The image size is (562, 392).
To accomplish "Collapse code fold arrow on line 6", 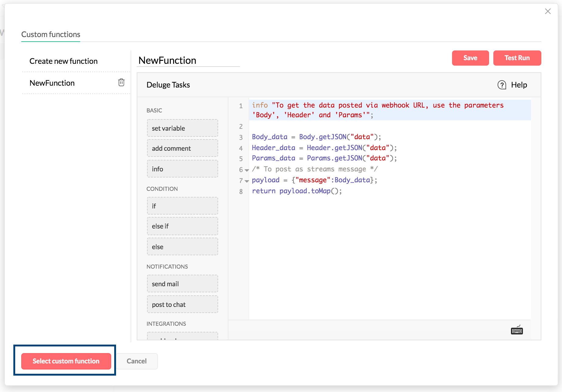I will click(x=247, y=170).
